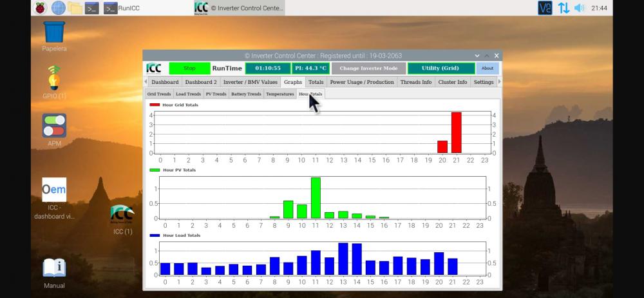Select the Hour Totals sub-tab
The image size is (644, 298).
tap(310, 94)
